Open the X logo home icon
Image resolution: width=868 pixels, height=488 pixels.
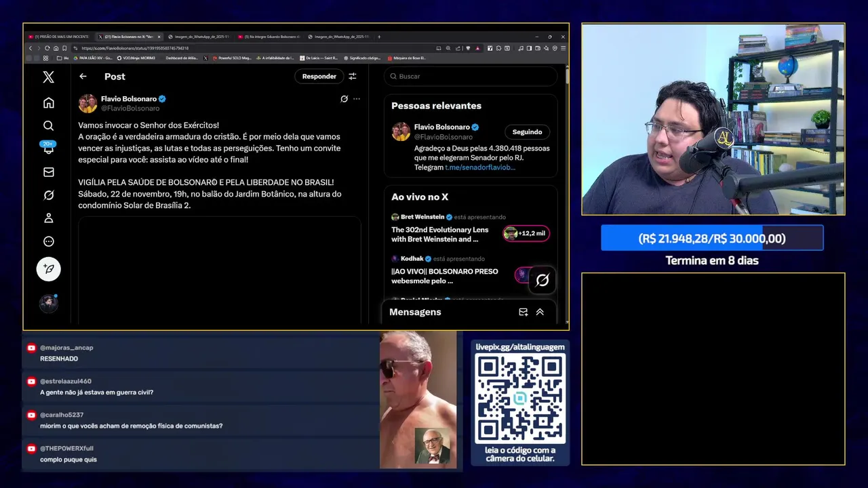[48, 77]
